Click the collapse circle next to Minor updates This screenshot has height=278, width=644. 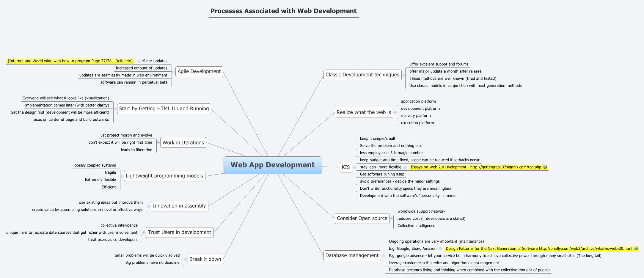(139, 61)
